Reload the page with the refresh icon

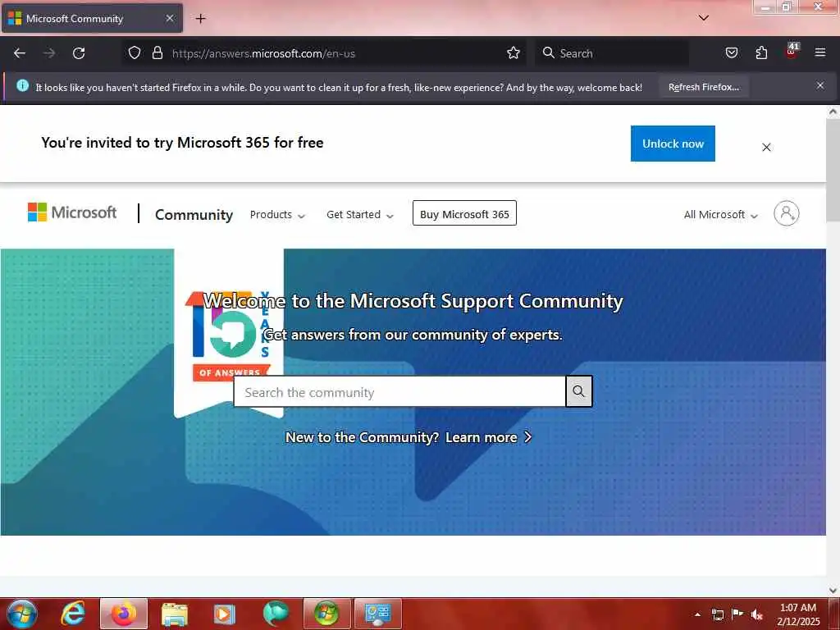pyautogui.click(x=79, y=53)
